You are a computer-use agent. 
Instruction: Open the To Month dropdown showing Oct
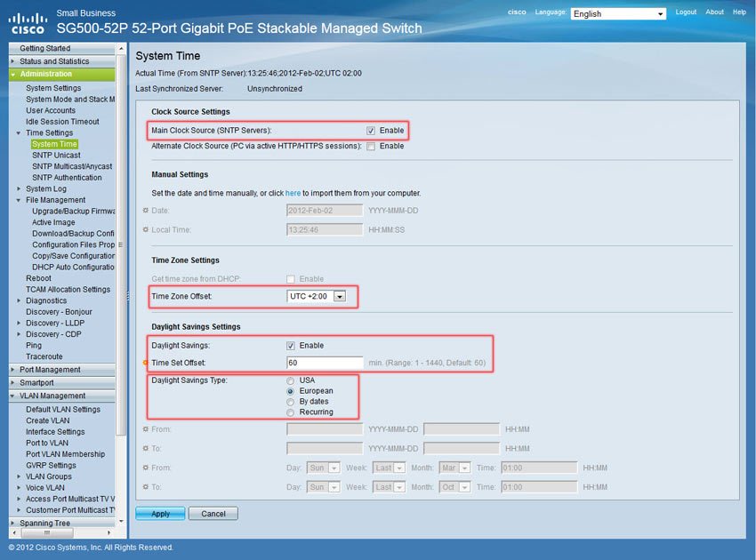point(455,487)
